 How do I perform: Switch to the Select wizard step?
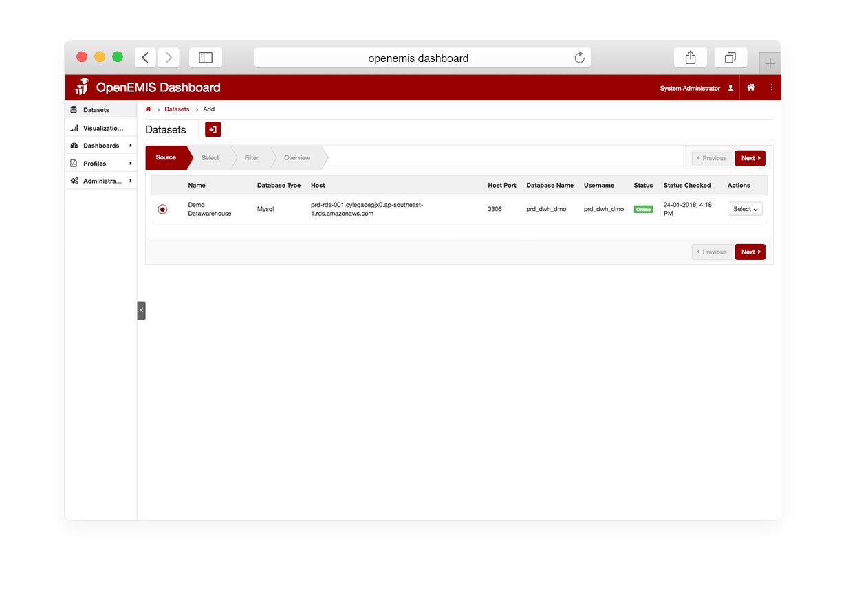click(x=210, y=157)
